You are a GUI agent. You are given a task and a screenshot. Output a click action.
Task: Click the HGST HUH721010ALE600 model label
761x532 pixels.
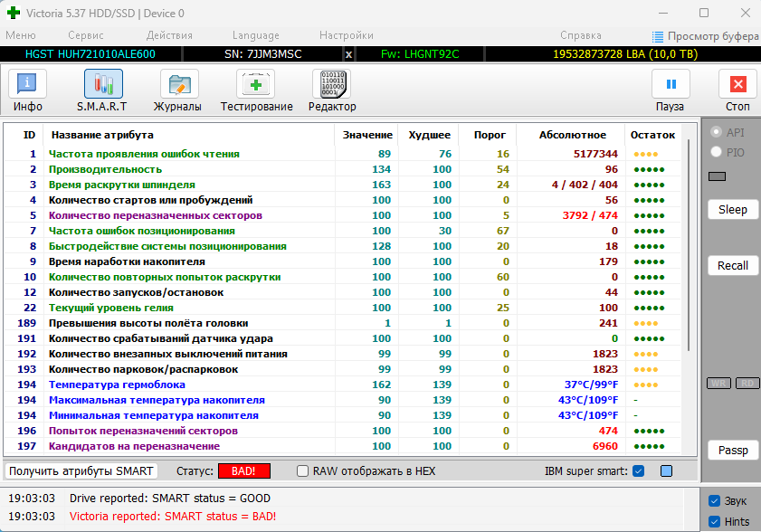coord(90,54)
